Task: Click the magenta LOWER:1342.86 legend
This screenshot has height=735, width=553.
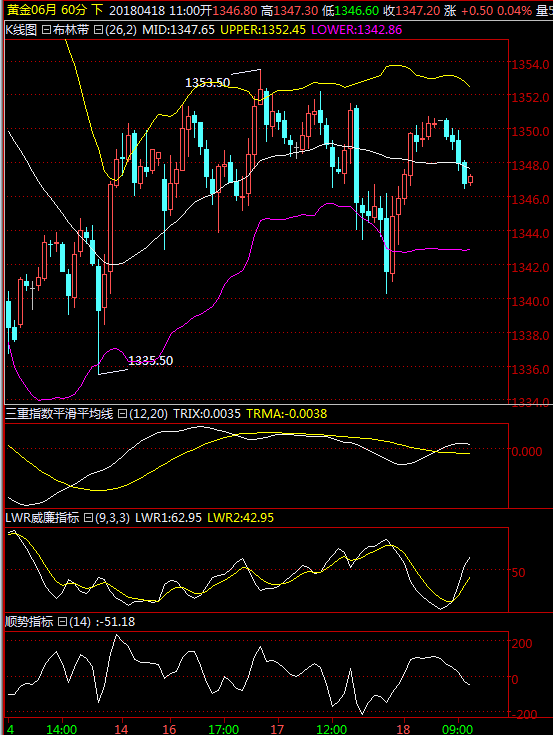Action: 357,30
